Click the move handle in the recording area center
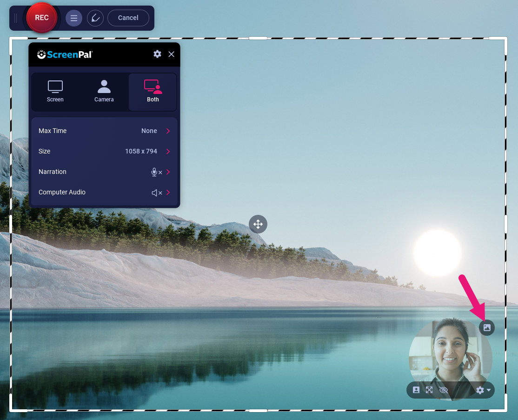This screenshot has height=420, width=518. (258, 224)
